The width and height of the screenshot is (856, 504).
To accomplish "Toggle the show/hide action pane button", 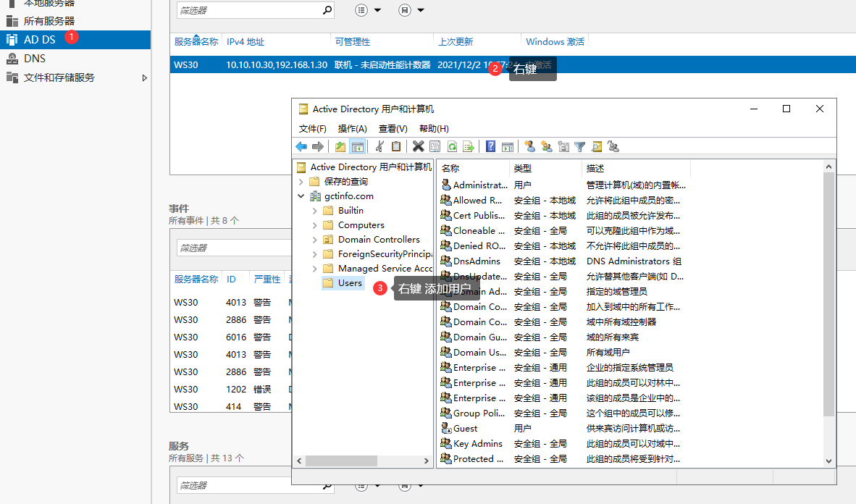I will [x=508, y=146].
